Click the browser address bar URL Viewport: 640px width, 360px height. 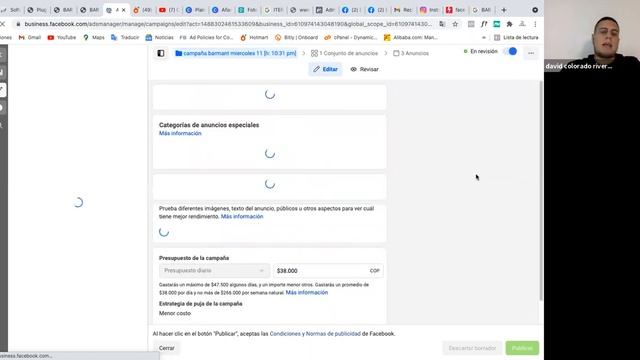(228, 24)
